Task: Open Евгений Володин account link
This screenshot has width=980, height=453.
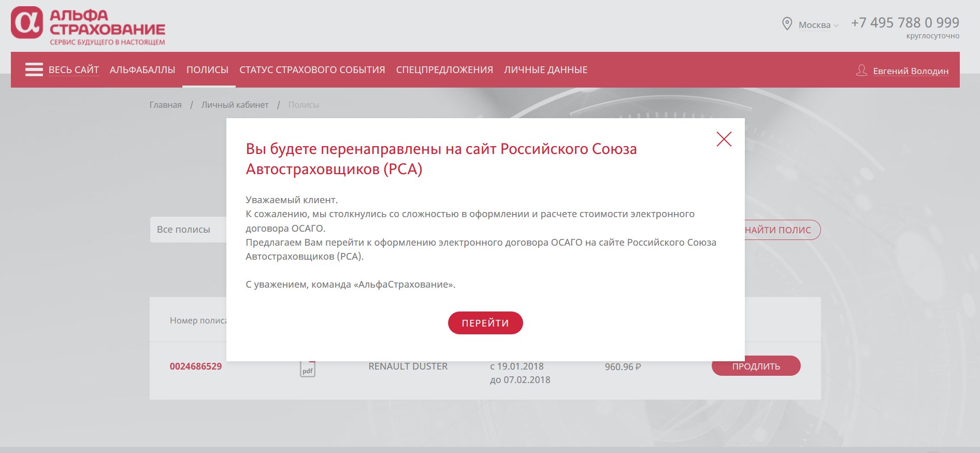Action: pos(911,71)
